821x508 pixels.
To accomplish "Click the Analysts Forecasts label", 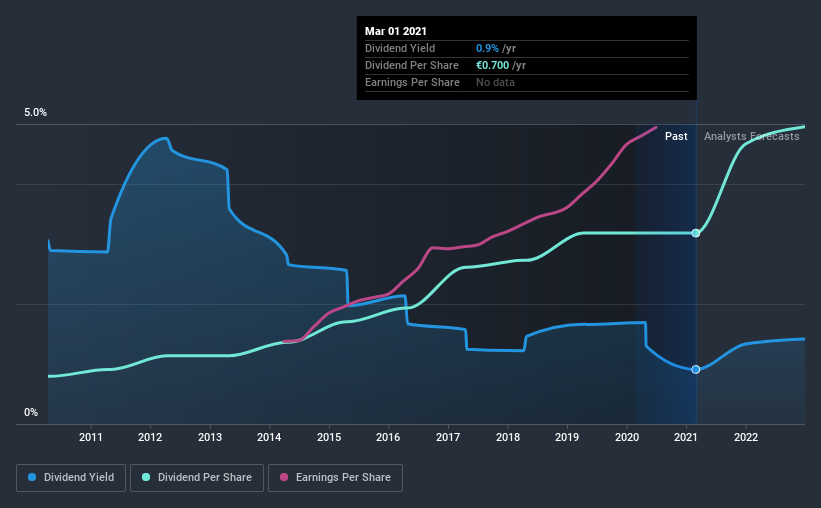I will point(751,136).
